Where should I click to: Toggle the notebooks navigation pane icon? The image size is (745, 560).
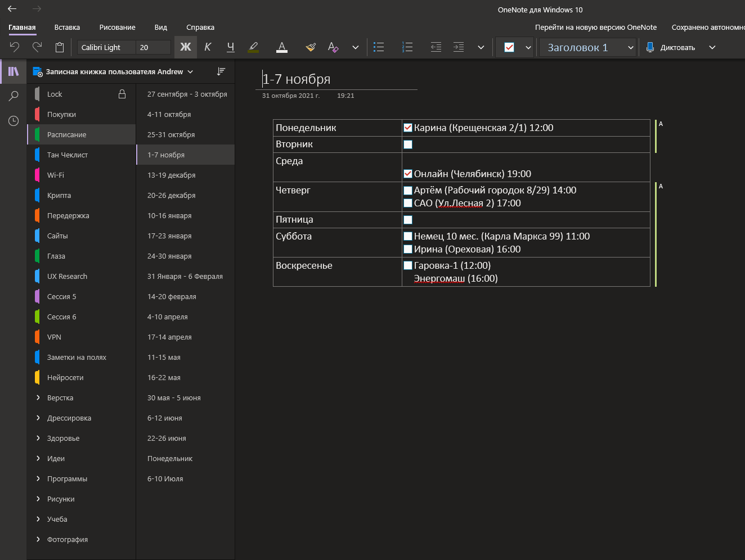[x=14, y=71]
